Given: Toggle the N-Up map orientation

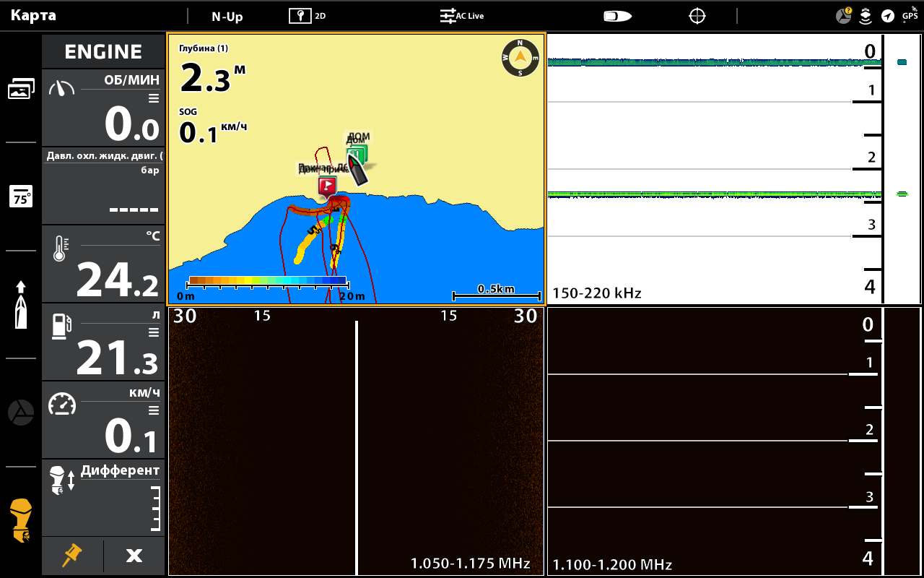Looking at the screenshot, I should click(x=227, y=17).
